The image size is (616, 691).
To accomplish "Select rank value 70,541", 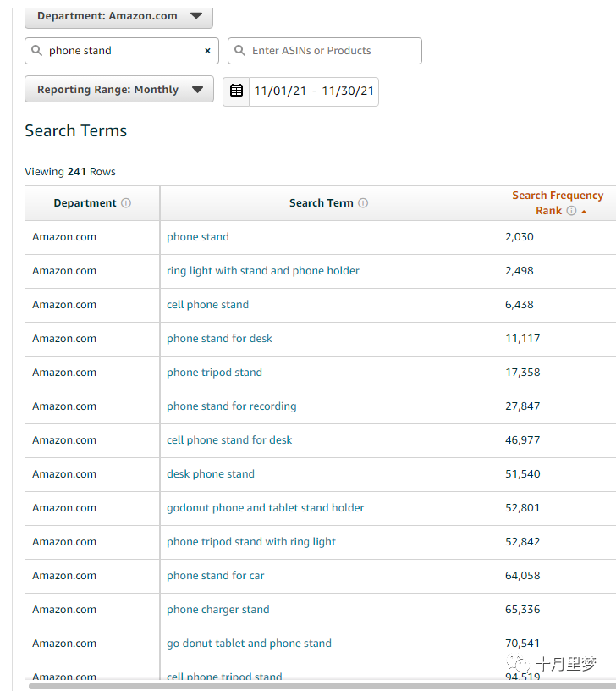I will point(522,644).
